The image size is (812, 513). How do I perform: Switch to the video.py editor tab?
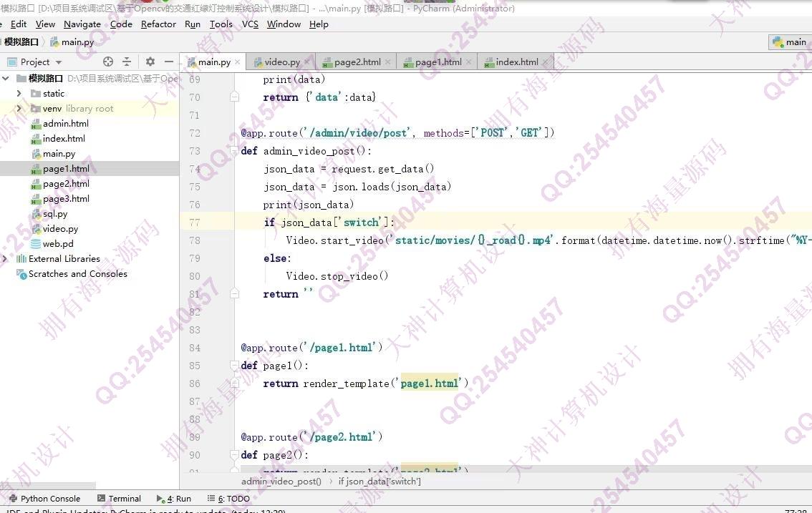click(x=282, y=62)
